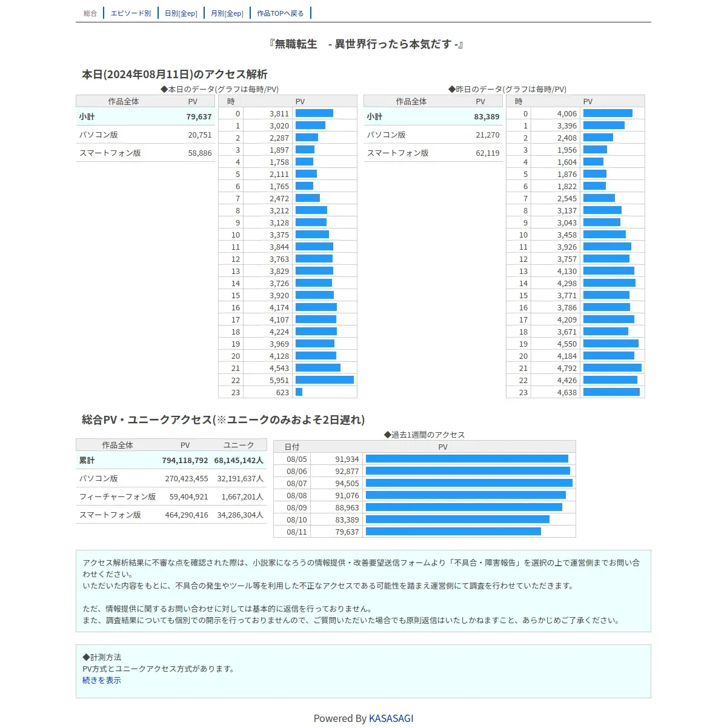Click スマートフォン版 total PV 464,290,416

[x=187, y=515]
